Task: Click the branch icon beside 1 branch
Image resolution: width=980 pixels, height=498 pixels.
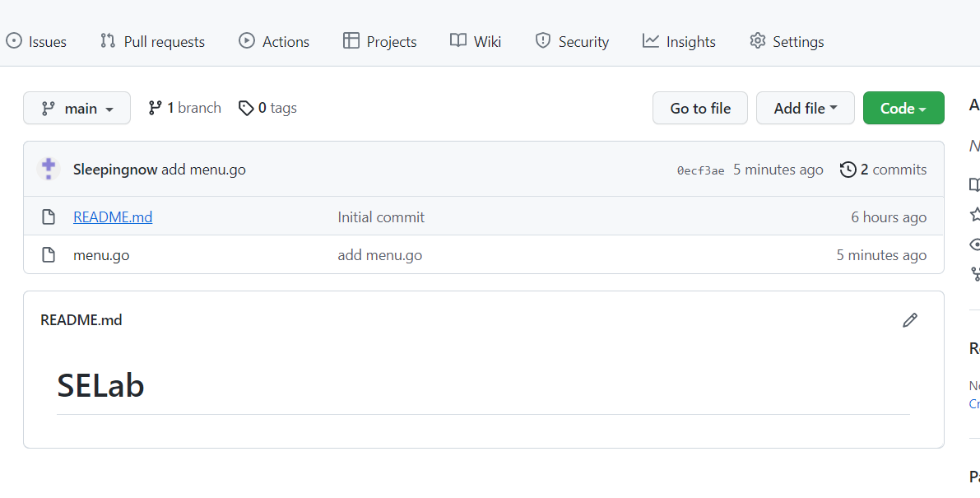Action: click(155, 108)
